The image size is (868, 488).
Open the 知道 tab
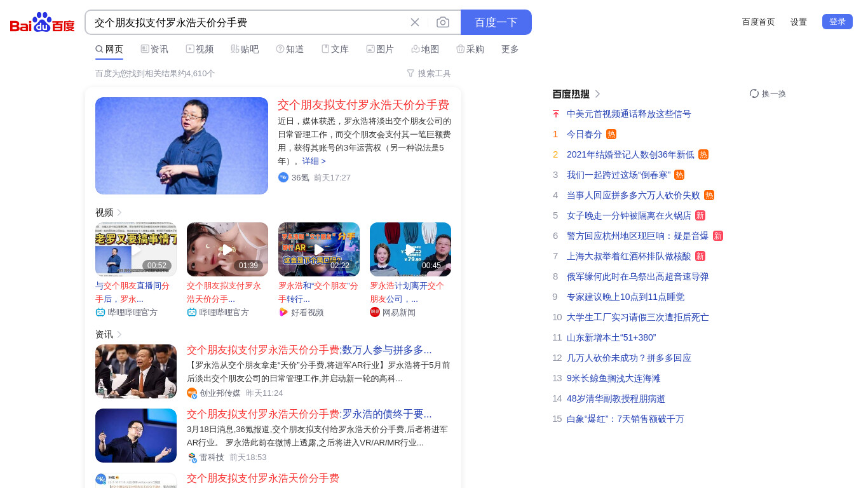click(x=290, y=49)
